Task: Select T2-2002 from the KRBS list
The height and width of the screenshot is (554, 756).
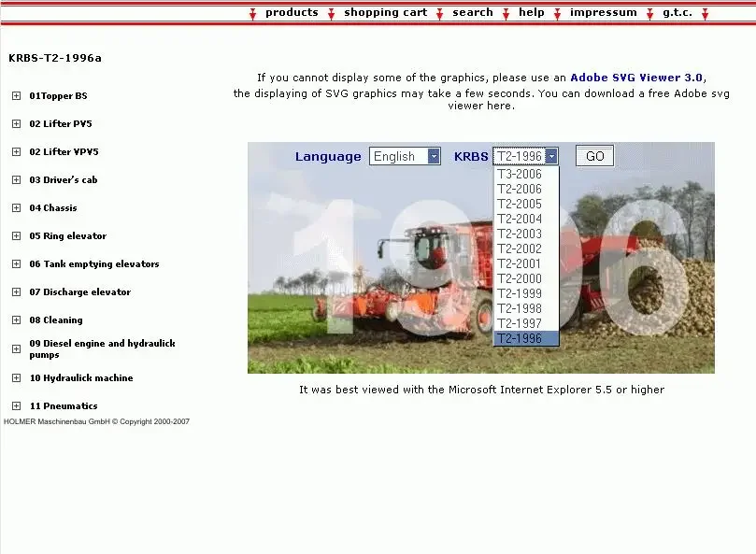Action: point(526,249)
